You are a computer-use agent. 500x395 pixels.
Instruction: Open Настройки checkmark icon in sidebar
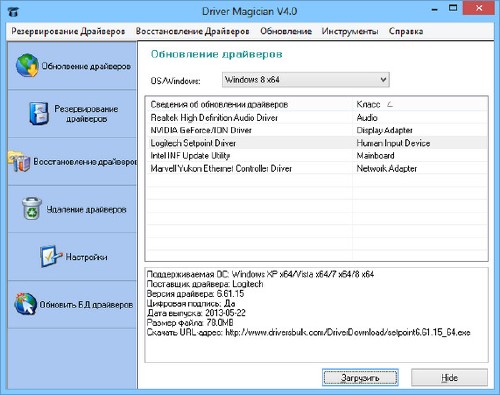pos(50,256)
